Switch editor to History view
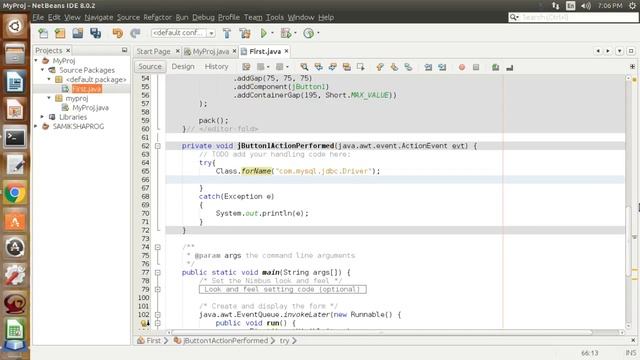This screenshot has height=360, width=640. click(x=216, y=67)
